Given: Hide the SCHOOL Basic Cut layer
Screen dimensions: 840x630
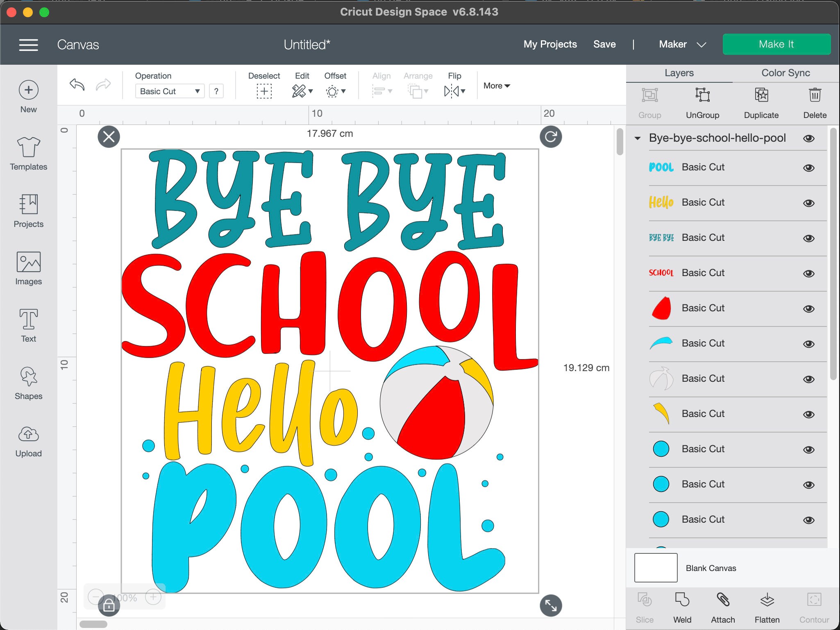Looking at the screenshot, I should pos(809,273).
